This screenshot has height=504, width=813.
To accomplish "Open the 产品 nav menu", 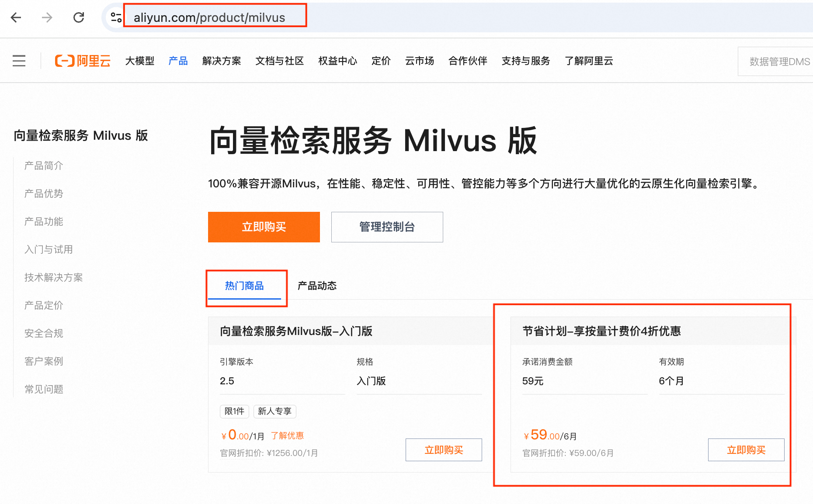I will [x=178, y=61].
